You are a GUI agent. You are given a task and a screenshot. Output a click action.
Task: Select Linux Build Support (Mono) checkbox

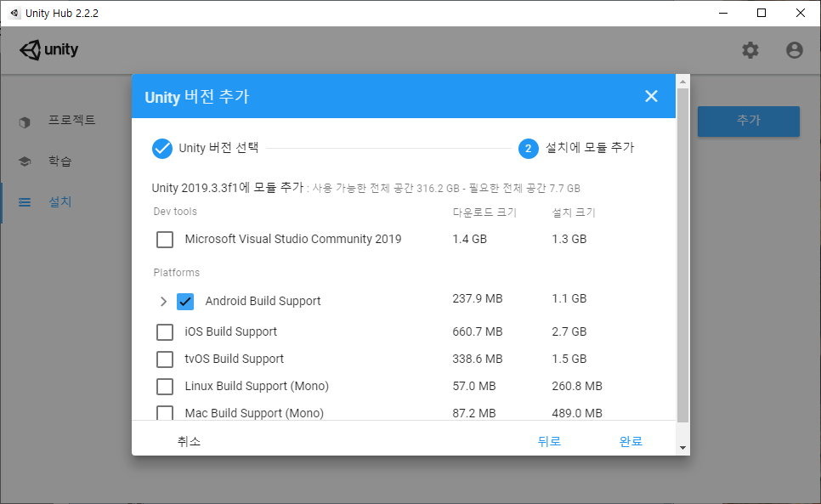tap(165, 386)
